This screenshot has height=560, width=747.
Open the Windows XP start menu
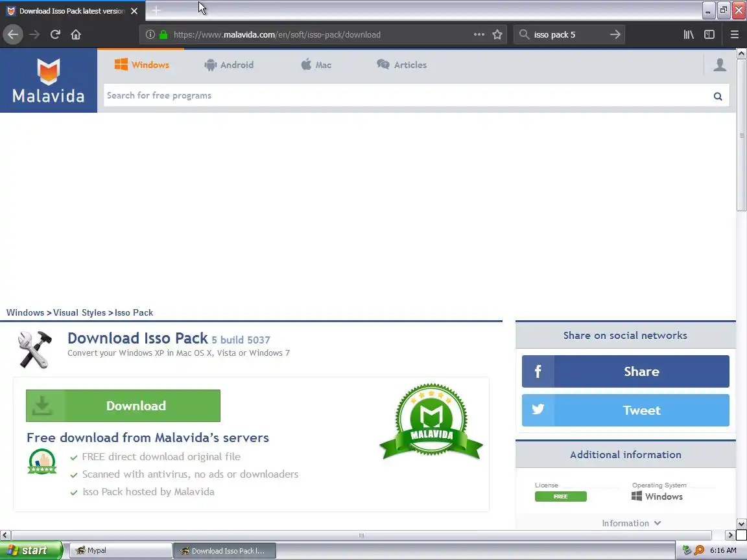[31, 550]
